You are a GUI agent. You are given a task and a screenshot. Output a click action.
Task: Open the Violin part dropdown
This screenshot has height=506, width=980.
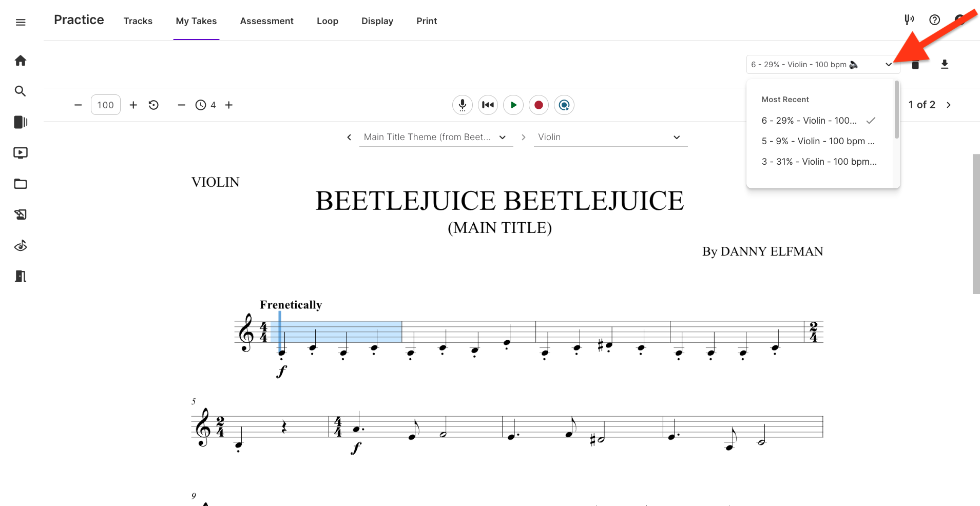610,137
